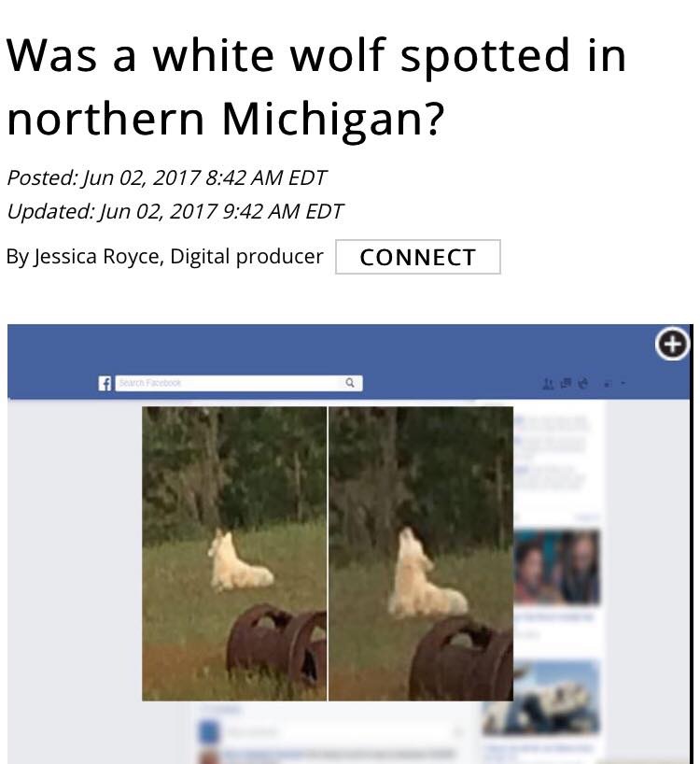Viewport: 700px width, 764px height.
Task: Click the privacy shortcuts icon
Action: [x=608, y=384]
